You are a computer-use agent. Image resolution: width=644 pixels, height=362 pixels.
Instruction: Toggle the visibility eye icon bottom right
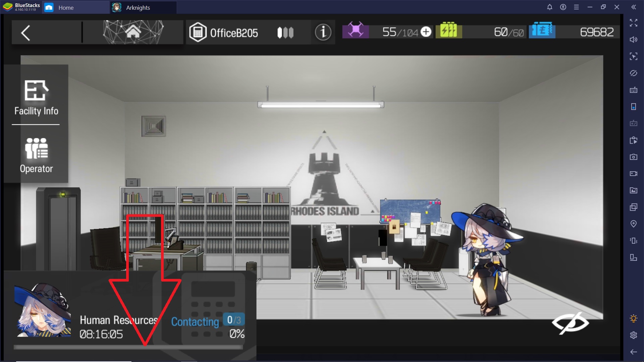point(571,323)
